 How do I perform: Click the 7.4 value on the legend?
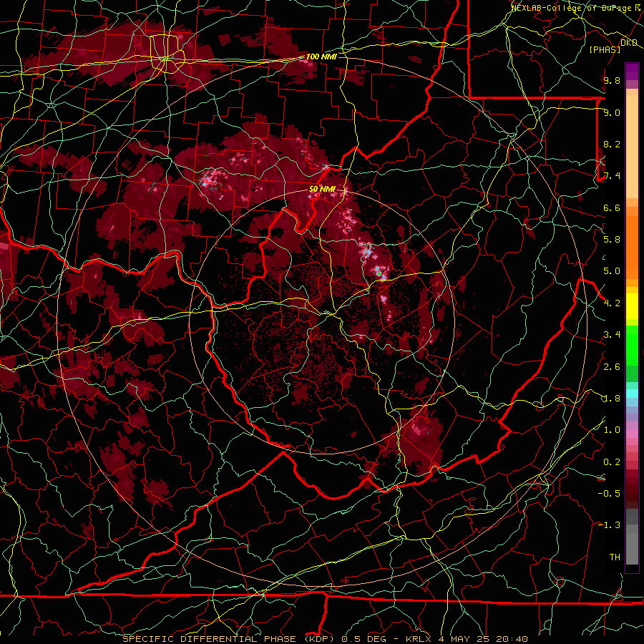612,176
